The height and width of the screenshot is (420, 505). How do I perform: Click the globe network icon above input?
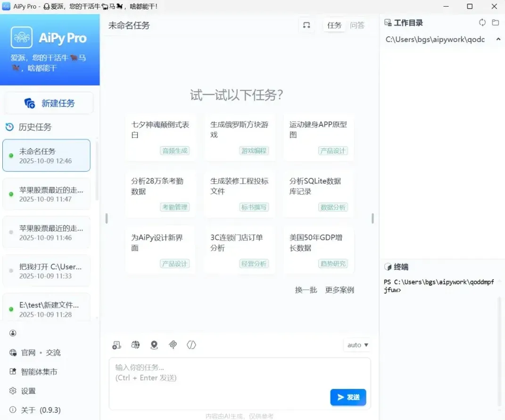click(x=136, y=345)
